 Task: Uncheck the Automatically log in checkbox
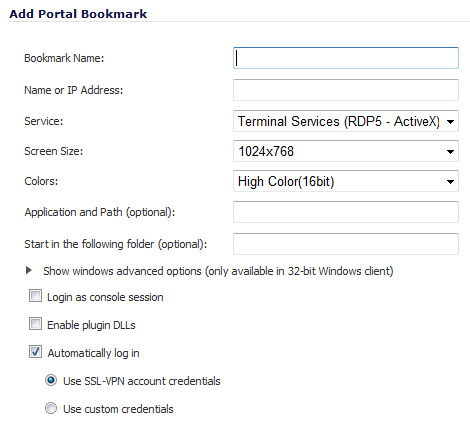tap(35, 352)
